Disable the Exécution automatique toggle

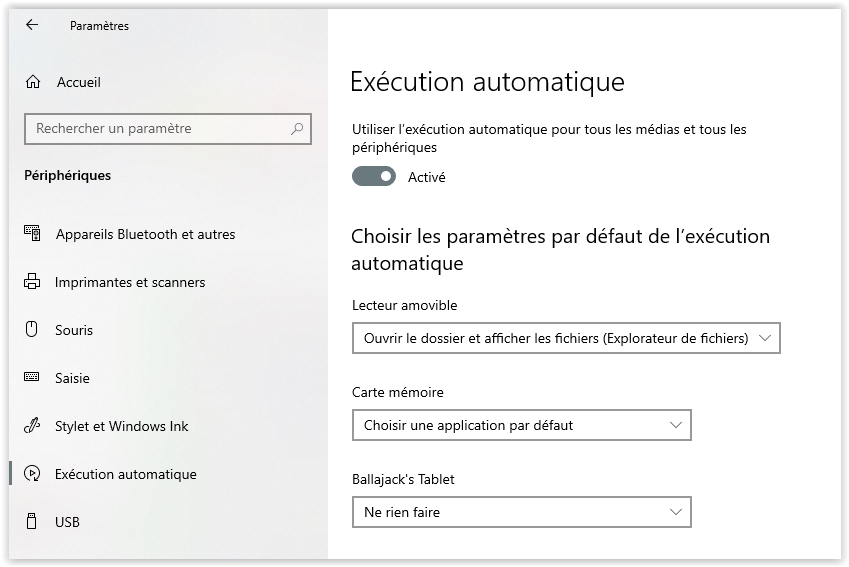[374, 177]
